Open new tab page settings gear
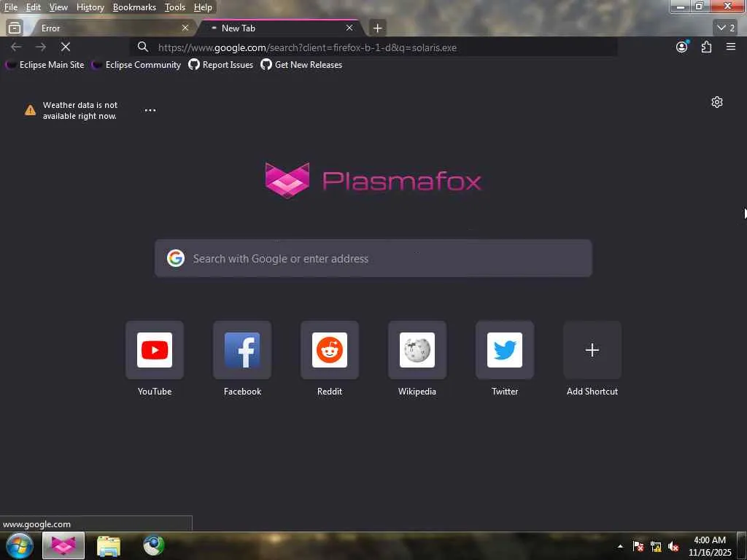Screen dimensions: 747x560 (x=717, y=102)
